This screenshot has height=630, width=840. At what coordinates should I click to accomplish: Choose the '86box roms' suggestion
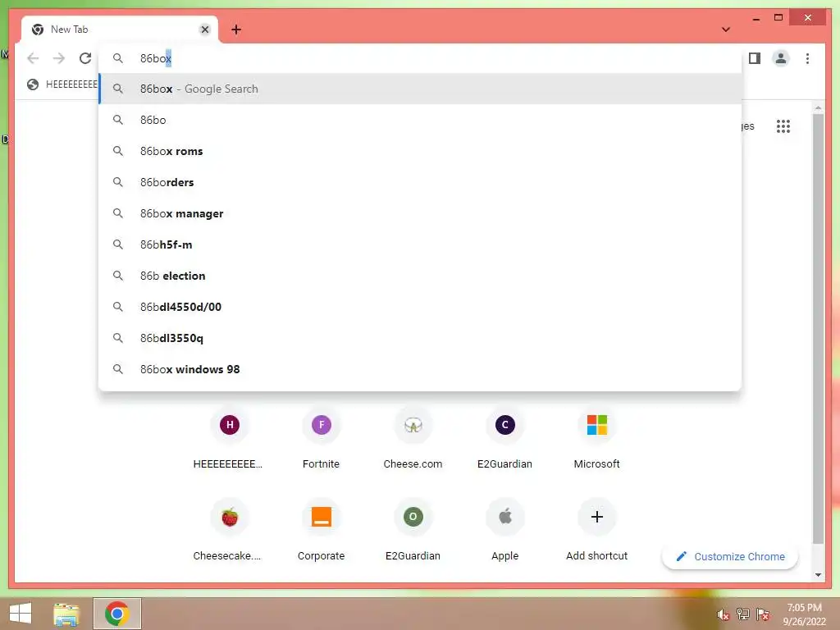(421, 151)
